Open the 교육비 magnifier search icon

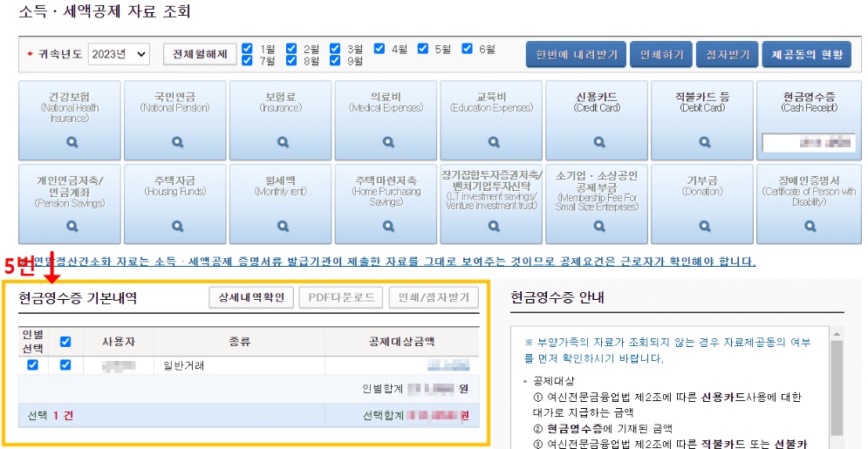(494, 143)
